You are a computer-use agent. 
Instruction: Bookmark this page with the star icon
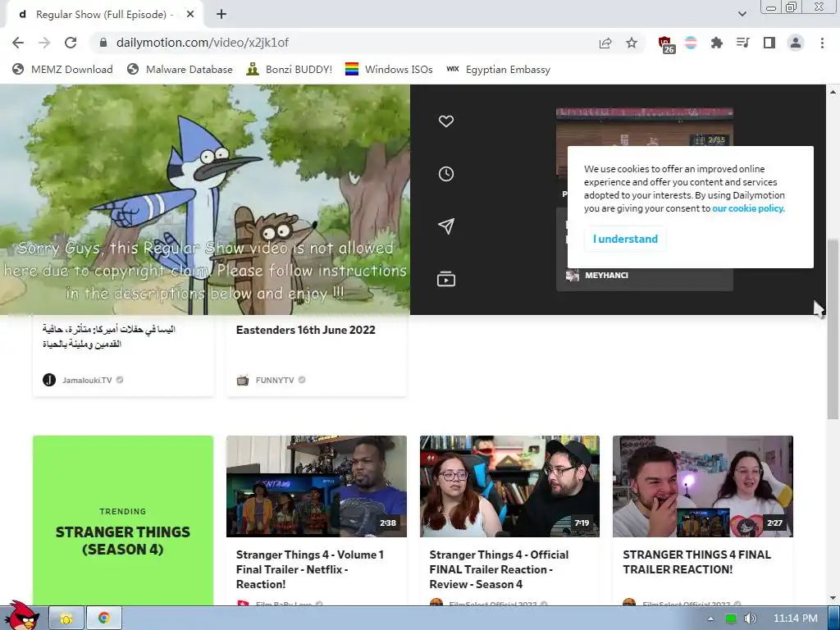tap(632, 43)
